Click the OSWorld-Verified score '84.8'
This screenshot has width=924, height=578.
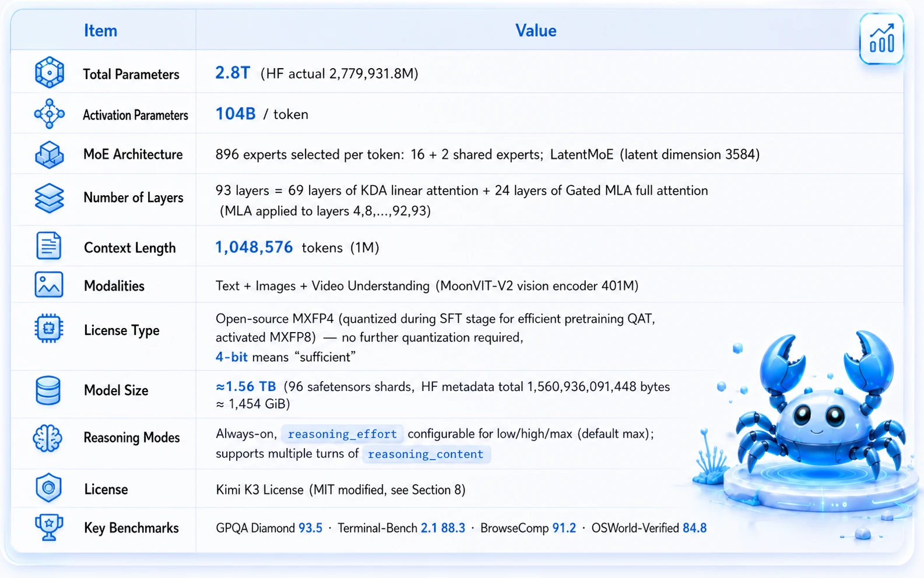[x=694, y=528]
